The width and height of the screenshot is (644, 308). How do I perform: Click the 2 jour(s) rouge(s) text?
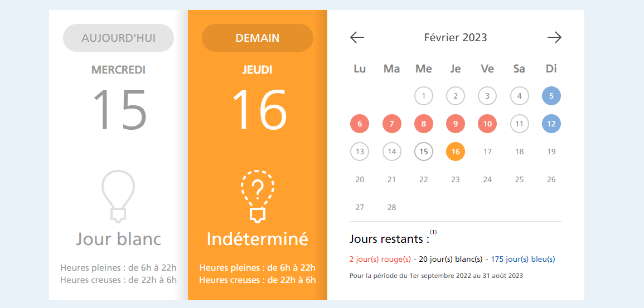(x=380, y=259)
